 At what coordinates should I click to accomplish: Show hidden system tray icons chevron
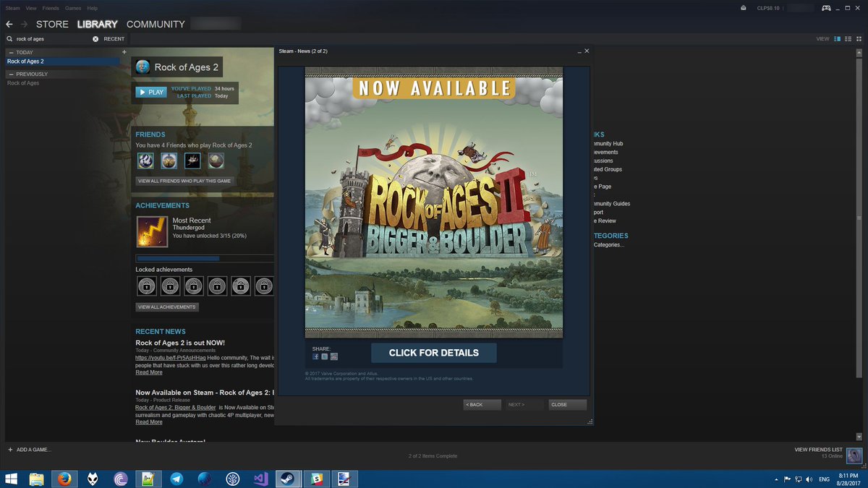click(776, 479)
